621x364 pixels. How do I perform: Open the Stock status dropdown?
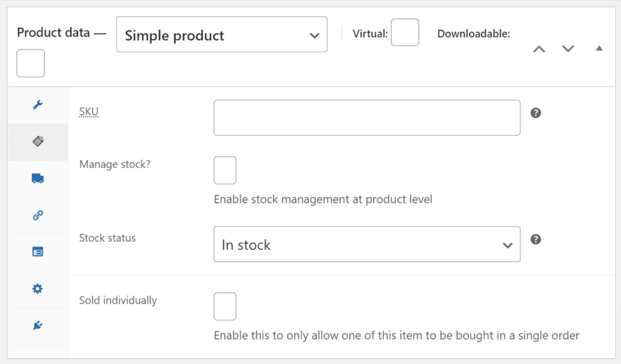coord(367,245)
